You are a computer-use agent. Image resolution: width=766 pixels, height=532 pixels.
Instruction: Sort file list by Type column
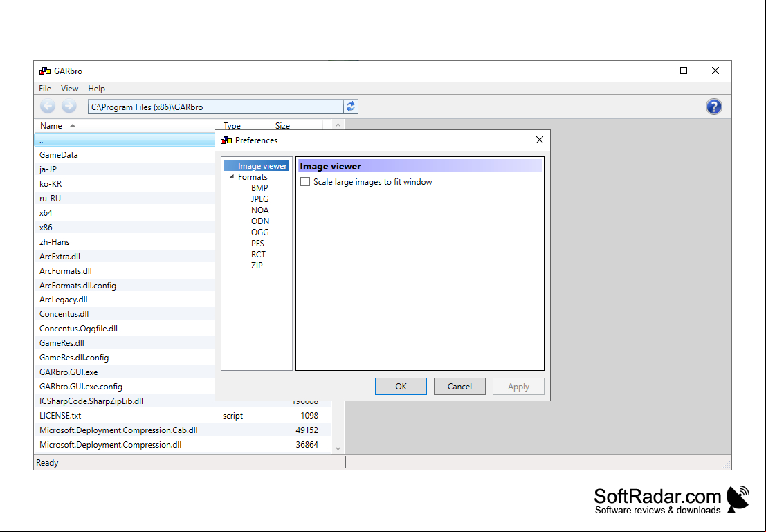tap(245, 125)
